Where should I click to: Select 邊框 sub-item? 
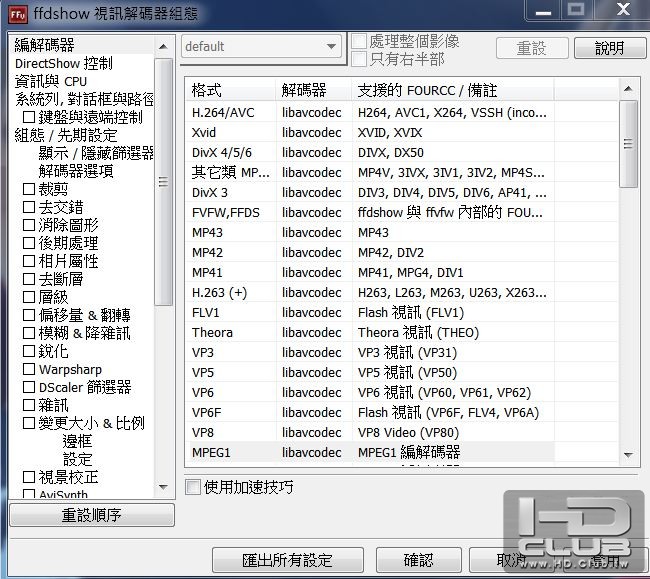(77, 441)
